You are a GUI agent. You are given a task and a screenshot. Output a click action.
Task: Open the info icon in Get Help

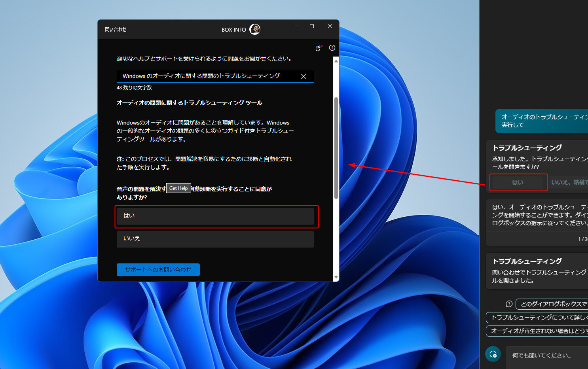click(x=332, y=48)
